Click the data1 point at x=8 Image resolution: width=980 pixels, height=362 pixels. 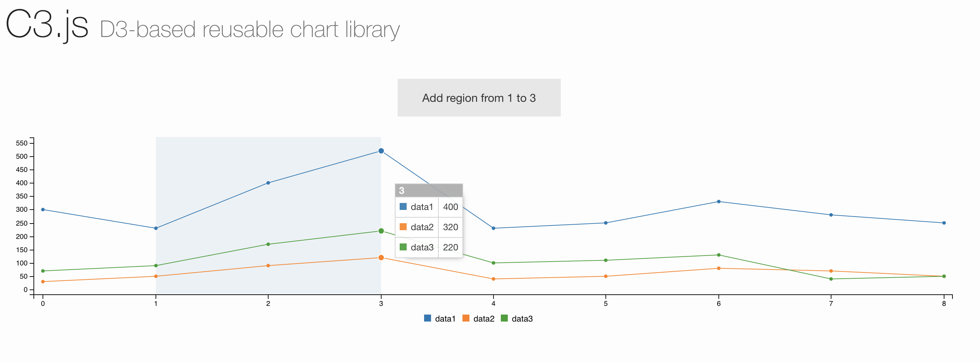[x=944, y=223]
